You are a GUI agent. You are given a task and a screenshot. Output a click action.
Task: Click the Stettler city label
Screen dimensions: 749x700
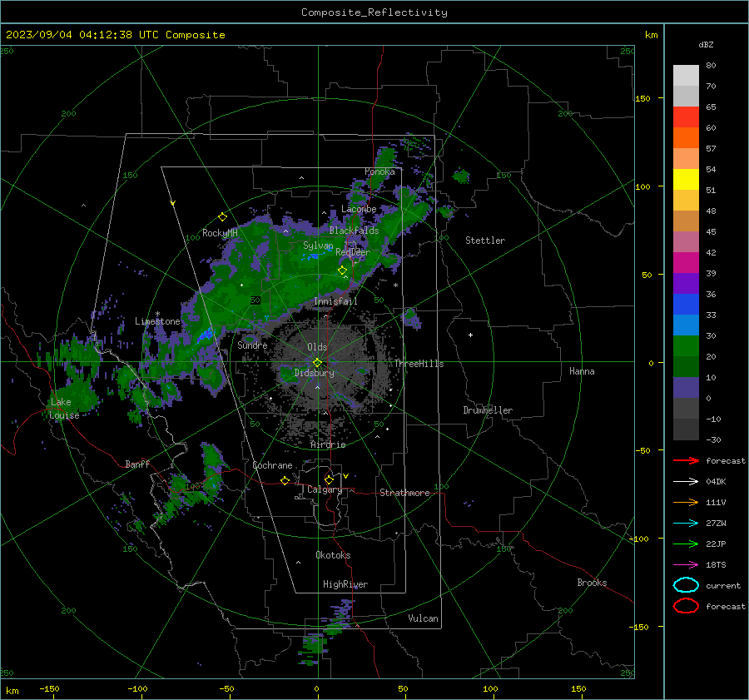coord(485,241)
